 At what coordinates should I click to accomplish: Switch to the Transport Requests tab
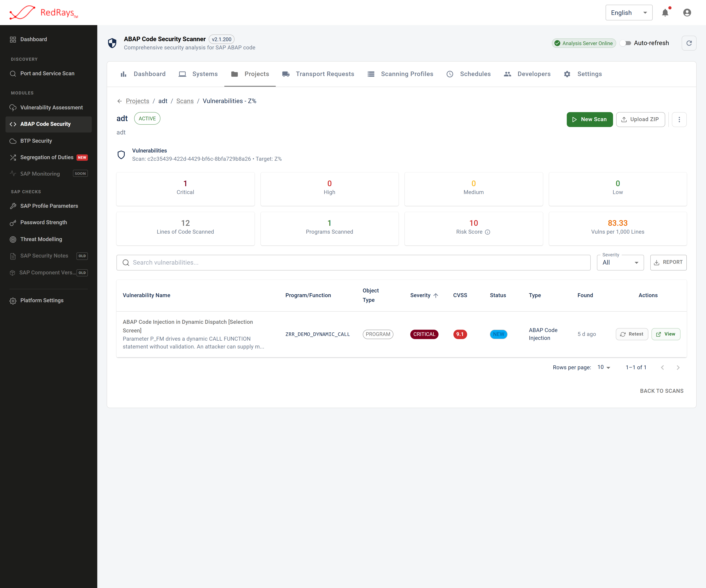click(318, 74)
